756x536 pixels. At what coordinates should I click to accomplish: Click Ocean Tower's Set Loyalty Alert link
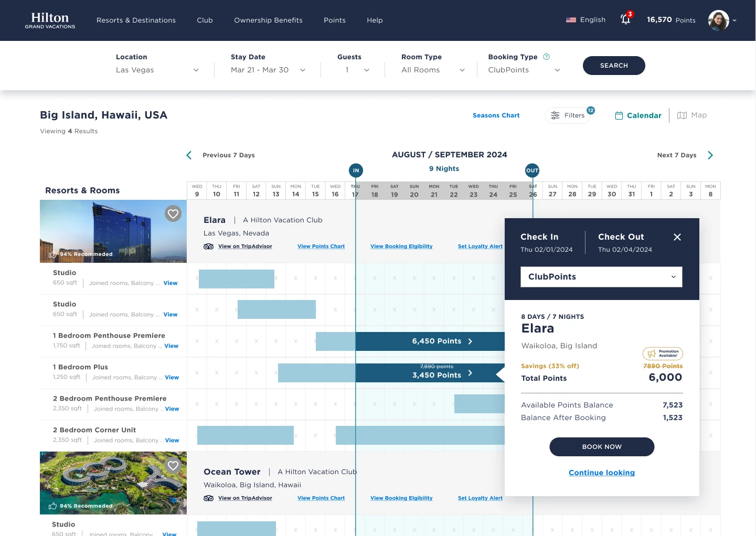[x=480, y=498]
